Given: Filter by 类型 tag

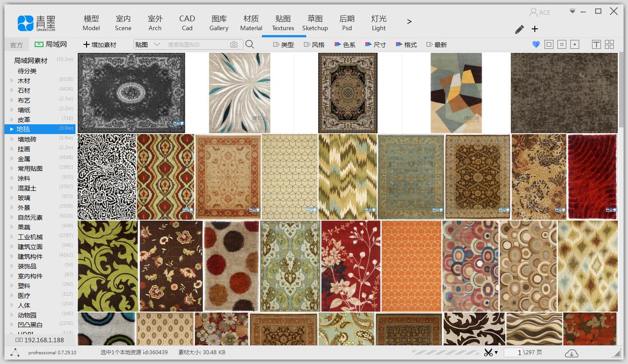Looking at the screenshot, I should coord(283,44).
